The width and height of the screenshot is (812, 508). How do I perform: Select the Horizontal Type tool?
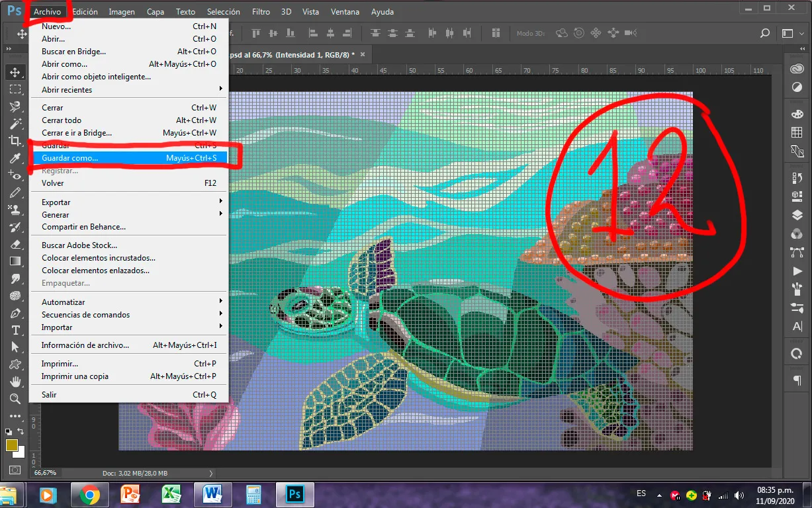tap(15, 330)
